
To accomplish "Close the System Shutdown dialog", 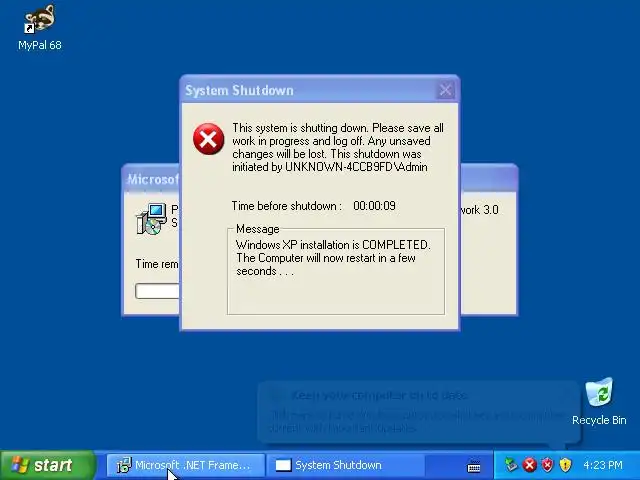I will tap(445, 90).
